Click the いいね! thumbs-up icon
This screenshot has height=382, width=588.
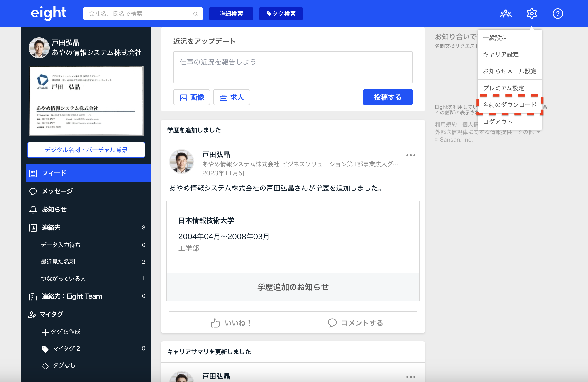point(215,323)
